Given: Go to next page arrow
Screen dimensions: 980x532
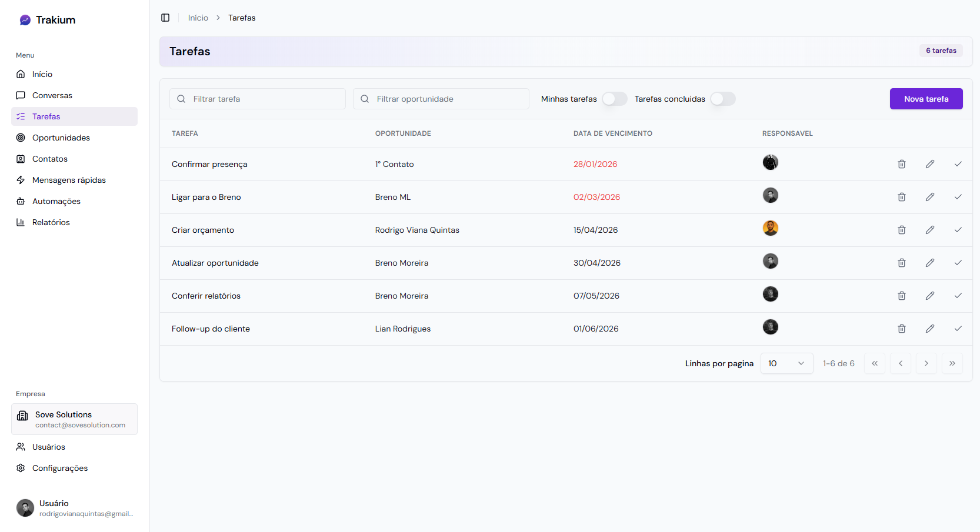Looking at the screenshot, I should coord(926,363).
